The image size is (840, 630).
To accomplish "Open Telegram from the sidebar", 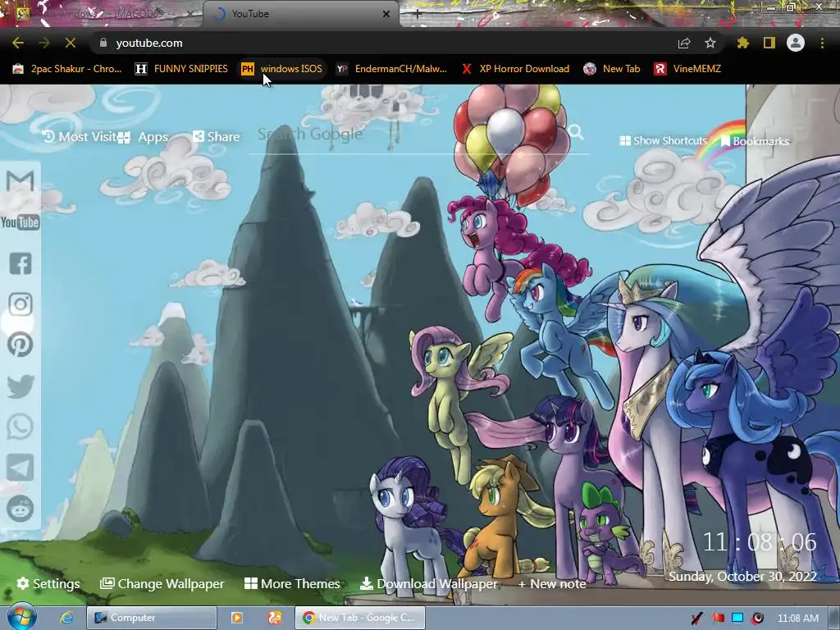I will coord(21,468).
